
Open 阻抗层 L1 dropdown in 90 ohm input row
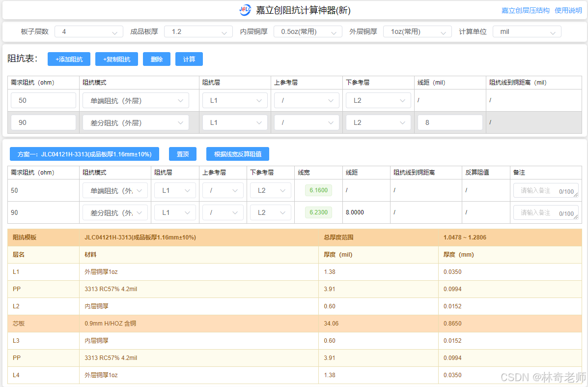(x=235, y=122)
